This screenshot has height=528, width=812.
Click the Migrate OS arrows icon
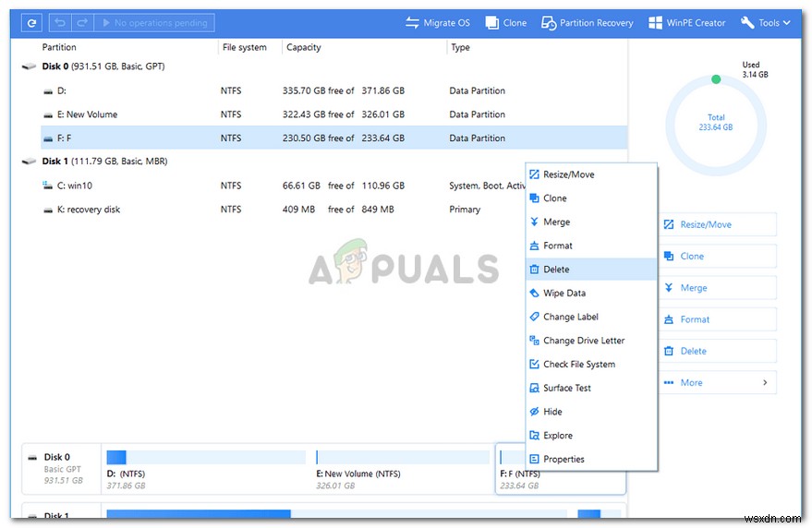(x=412, y=23)
